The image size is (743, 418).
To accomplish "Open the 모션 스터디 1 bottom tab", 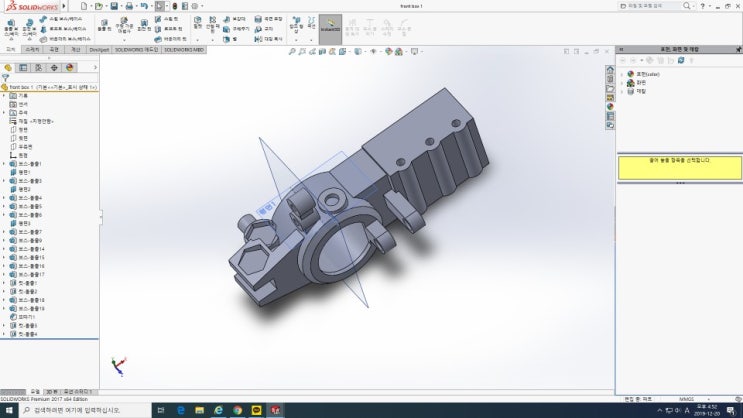I will coord(78,392).
